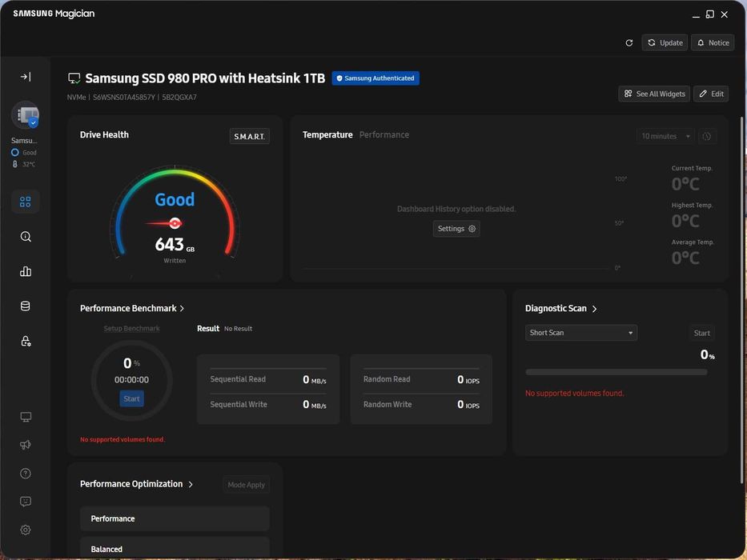The height and width of the screenshot is (560, 747).
Task: Restore down the Magician window
Action: click(x=710, y=14)
